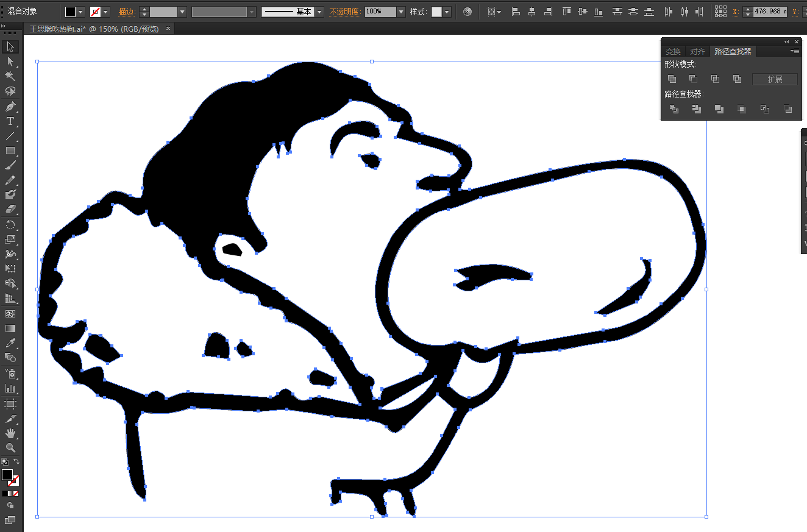The image size is (807, 532).
Task: Click the Trim pathfinder icon
Action: tap(697, 109)
